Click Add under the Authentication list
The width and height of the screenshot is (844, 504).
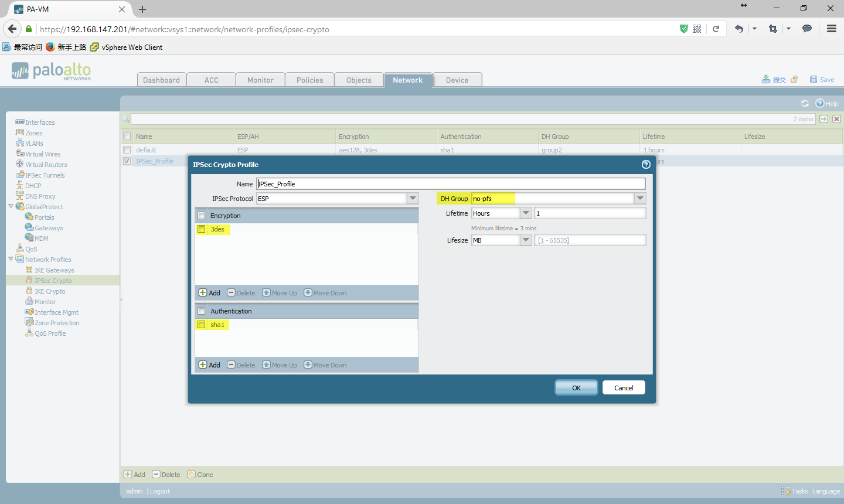coord(210,365)
